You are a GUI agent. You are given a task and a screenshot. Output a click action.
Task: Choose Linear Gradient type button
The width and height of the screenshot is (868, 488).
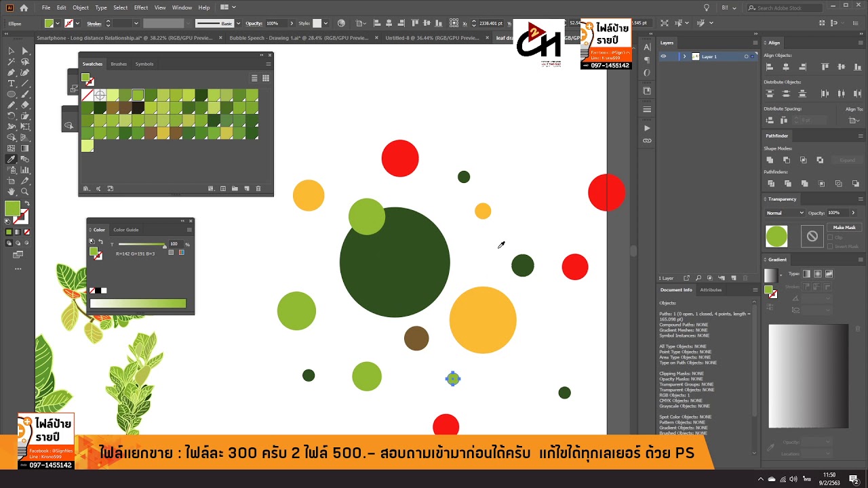806,274
